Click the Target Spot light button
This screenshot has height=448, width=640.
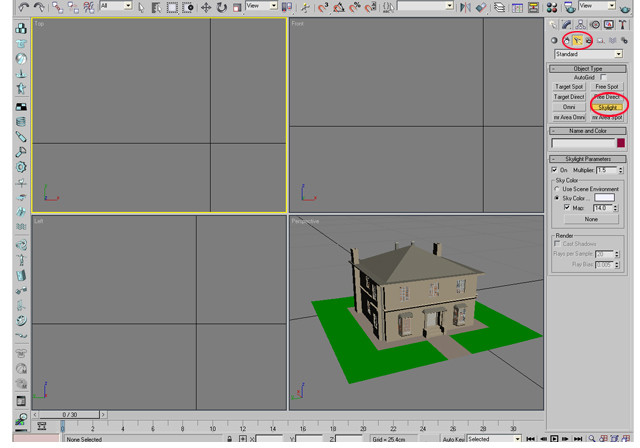tap(569, 87)
